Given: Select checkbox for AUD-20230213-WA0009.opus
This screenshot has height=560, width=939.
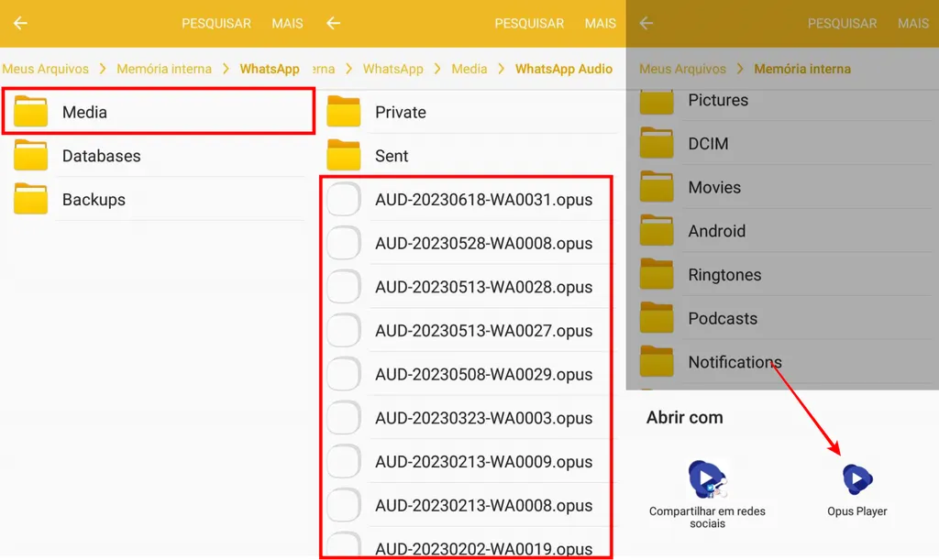Looking at the screenshot, I should tap(344, 461).
